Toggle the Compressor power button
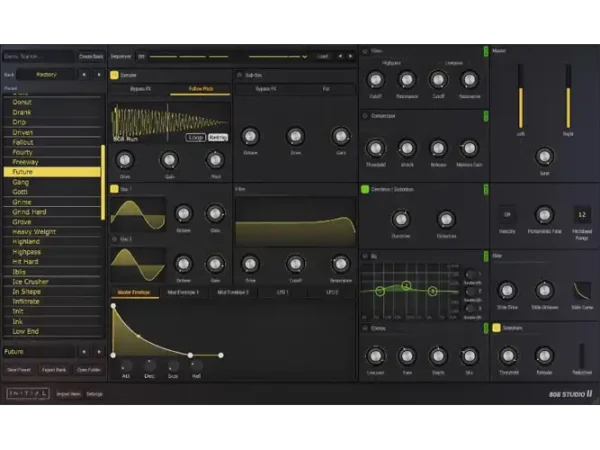The width and height of the screenshot is (600, 450). [x=365, y=116]
